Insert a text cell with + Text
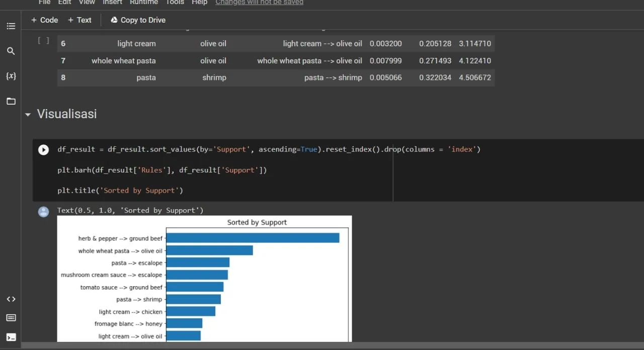Image resolution: width=644 pixels, height=350 pixels. coord(79,20)
